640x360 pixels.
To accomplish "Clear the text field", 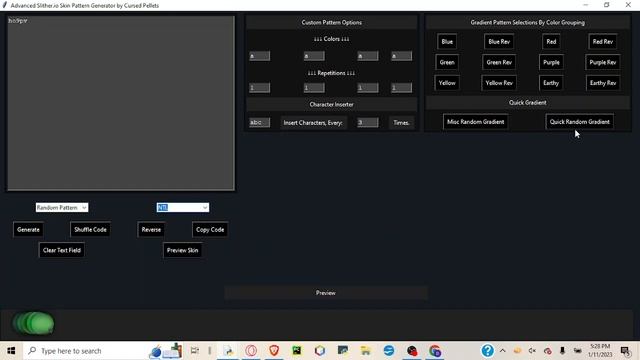I will coord(62,250).
